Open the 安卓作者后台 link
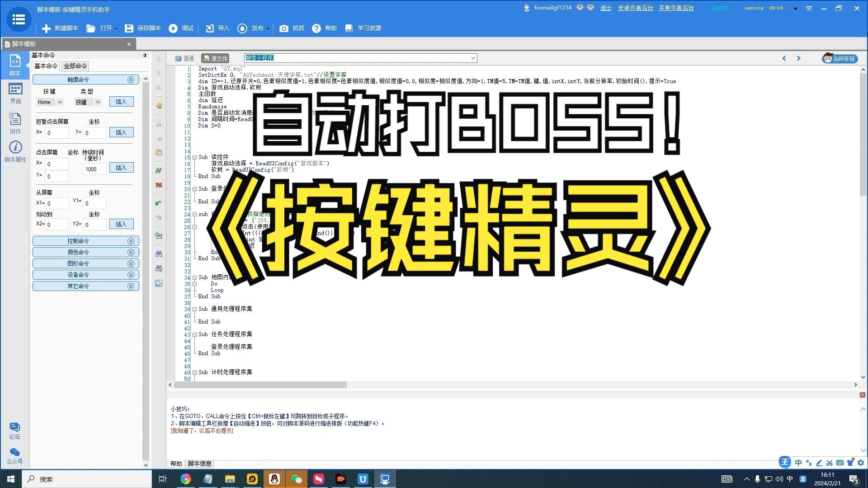 tap(635, 8)
